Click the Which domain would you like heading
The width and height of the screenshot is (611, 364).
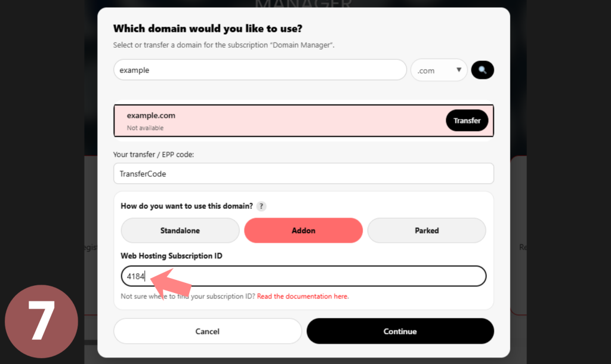tap(208, 28)
